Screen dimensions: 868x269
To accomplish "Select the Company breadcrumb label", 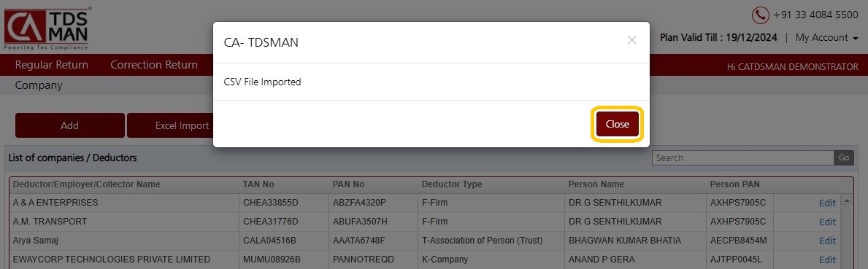I will tap(39, 85).
